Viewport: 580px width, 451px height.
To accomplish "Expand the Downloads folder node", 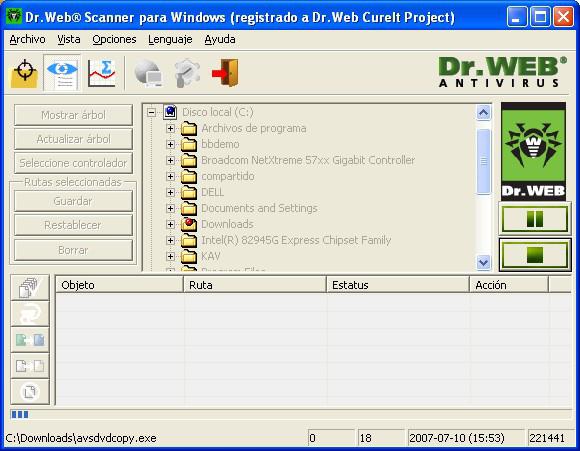I will coord(171,224).
